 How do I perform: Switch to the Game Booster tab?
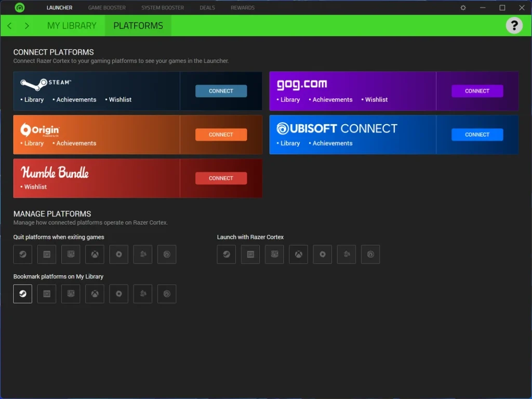tap(107, 8)
